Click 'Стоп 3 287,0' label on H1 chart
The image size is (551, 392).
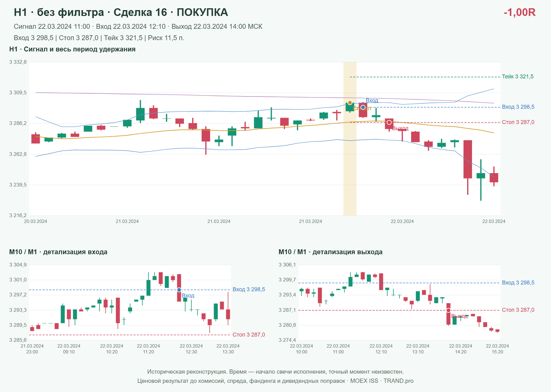518,122
